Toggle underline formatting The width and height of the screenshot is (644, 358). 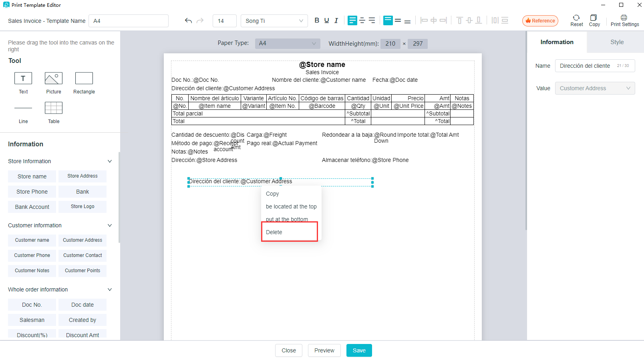(326, 21)
